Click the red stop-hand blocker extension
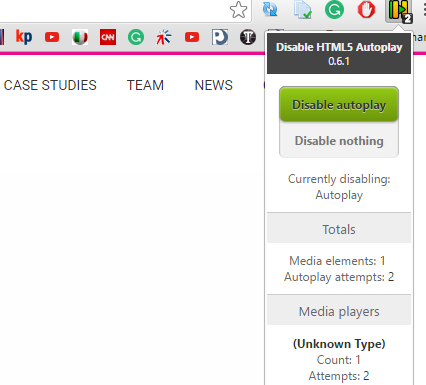The width and height of the screenshot is (426, 385). tap(366, 9)
